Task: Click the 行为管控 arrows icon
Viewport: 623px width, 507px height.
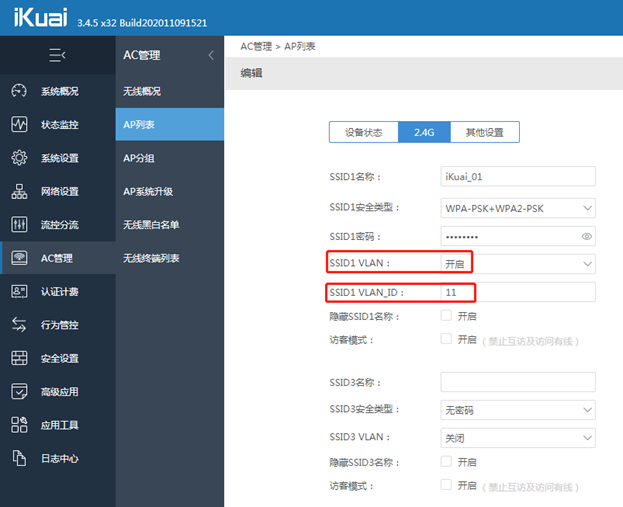Action: [x=19, y=325]
